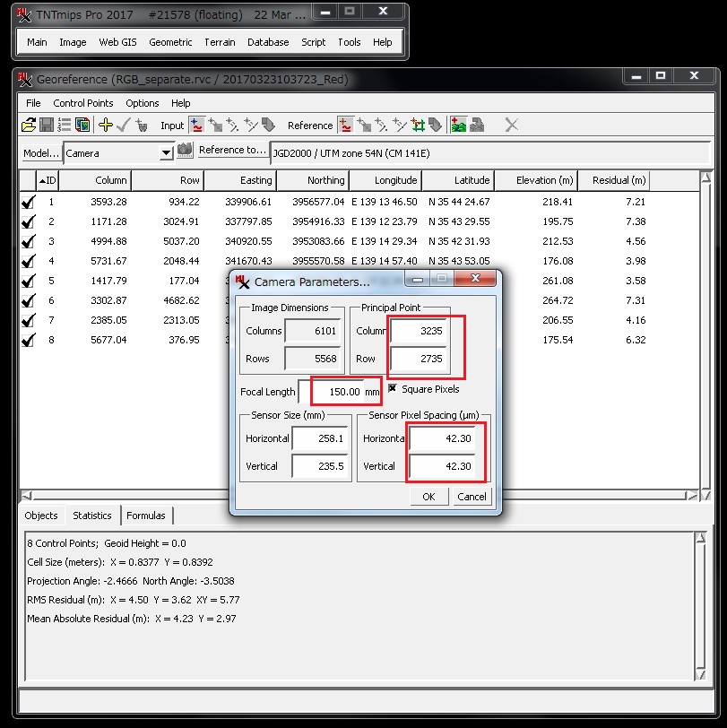Click the green landscape image icon in toolbar
727x728 pixels.
pyautogui.click(x=459, y=126)
